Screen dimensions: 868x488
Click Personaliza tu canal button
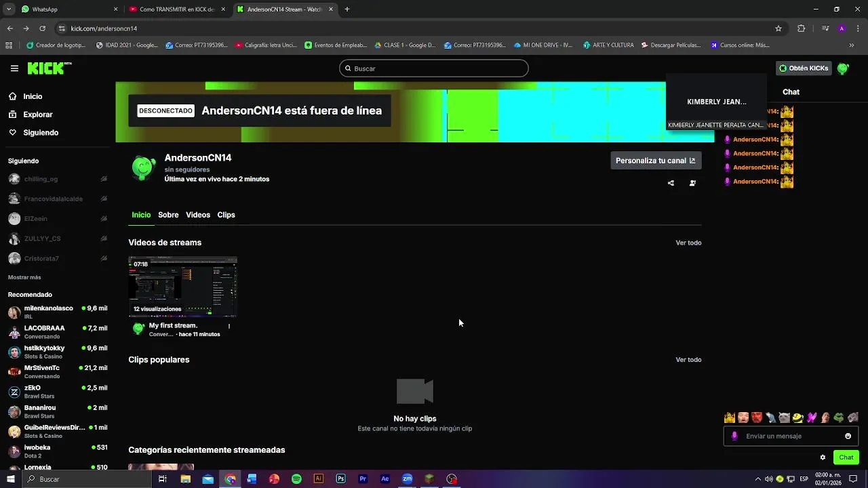coord(656,161)
